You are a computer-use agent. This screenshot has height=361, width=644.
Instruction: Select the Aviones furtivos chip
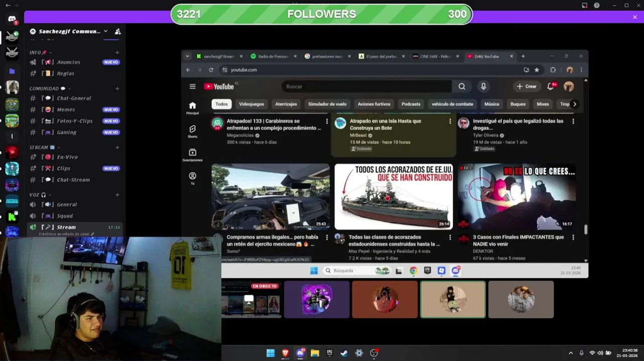374,104
